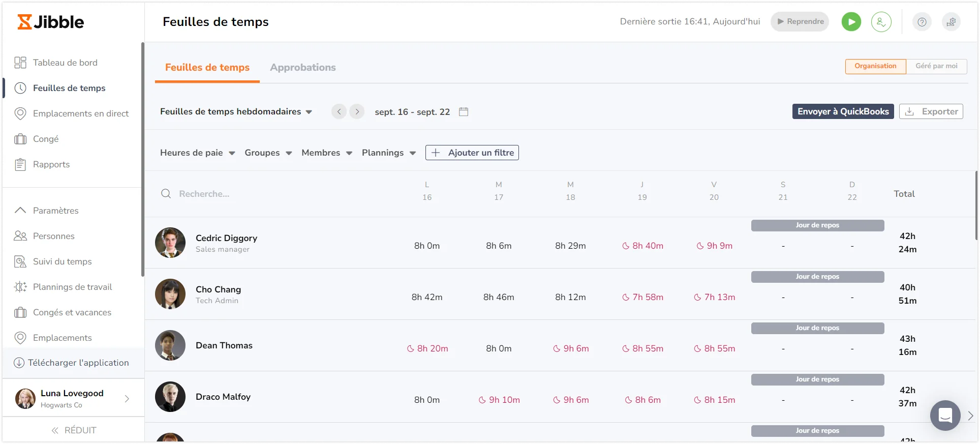Open the settings gear icon in header
The height and width of the screenshot is (444, 980).
pyautogui.click(x=951, y=22)
